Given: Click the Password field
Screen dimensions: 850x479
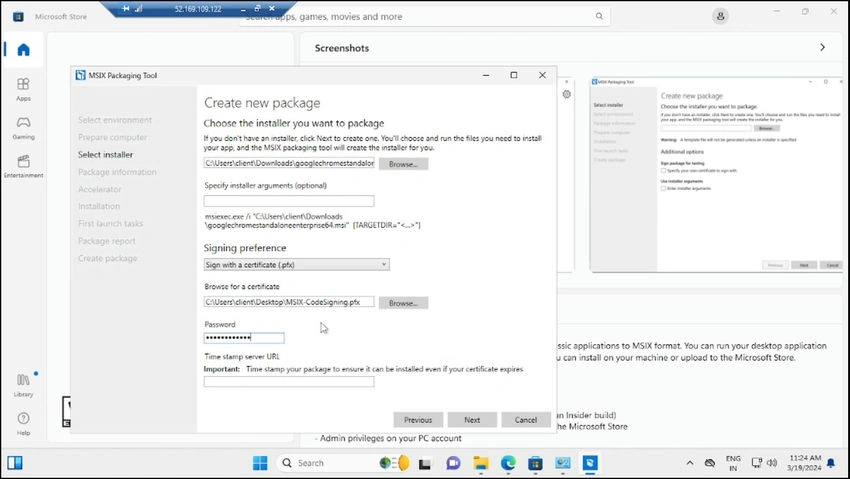Looking at the screenshot, I should click(244, 338).
